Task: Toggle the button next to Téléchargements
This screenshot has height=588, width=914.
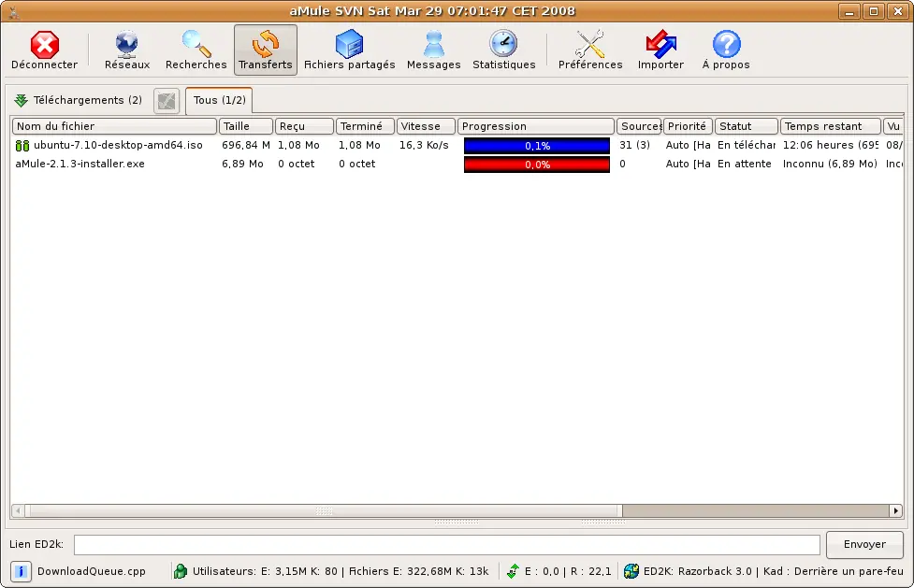Action: [167, 101]
